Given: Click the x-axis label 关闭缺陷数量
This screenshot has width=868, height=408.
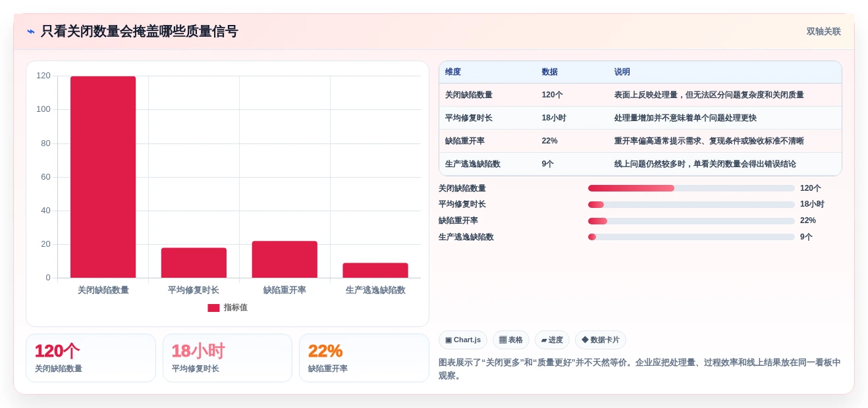Looking at the screenshot, I should click(103, 290).
